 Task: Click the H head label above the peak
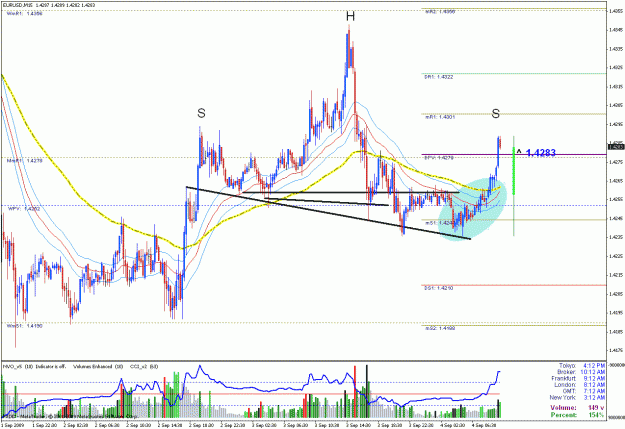point(350,16)
